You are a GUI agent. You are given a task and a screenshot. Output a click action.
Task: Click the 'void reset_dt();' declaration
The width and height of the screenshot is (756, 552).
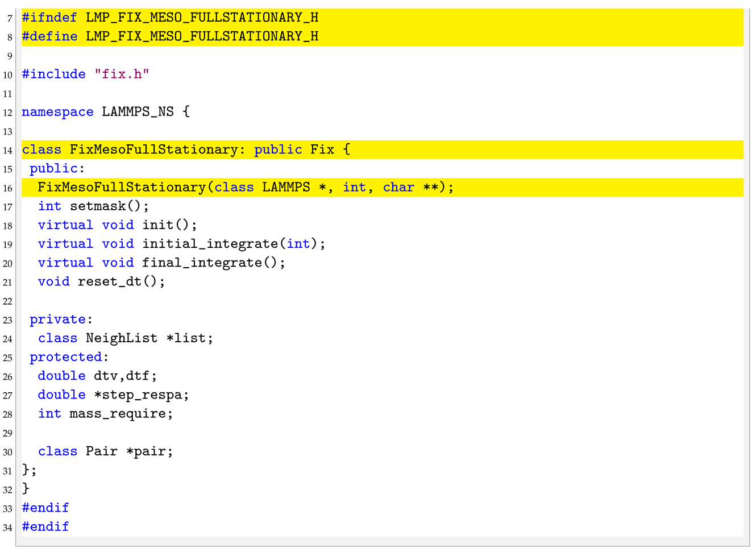[x=101, y=281]
